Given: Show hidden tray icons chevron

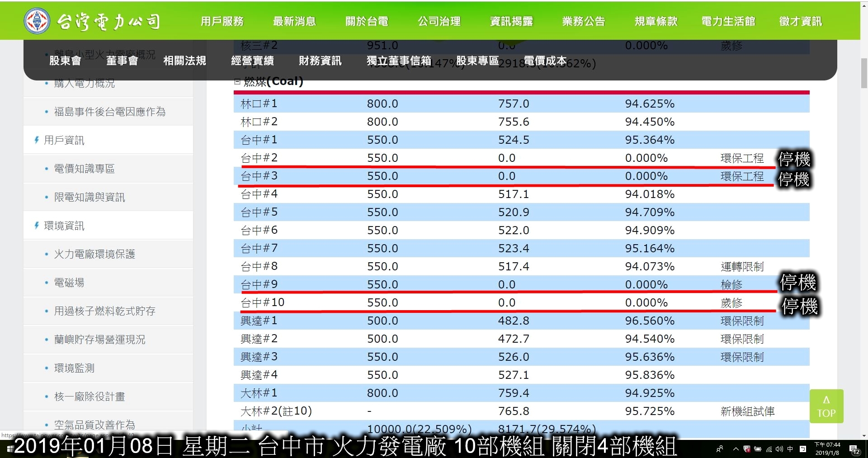Looking at the screenshot, I should tap(736, 449).
